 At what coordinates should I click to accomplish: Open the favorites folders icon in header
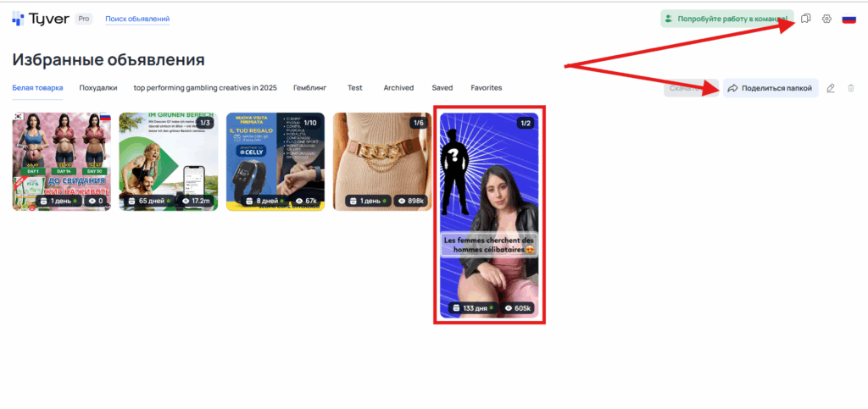click(x=806, y=19)
